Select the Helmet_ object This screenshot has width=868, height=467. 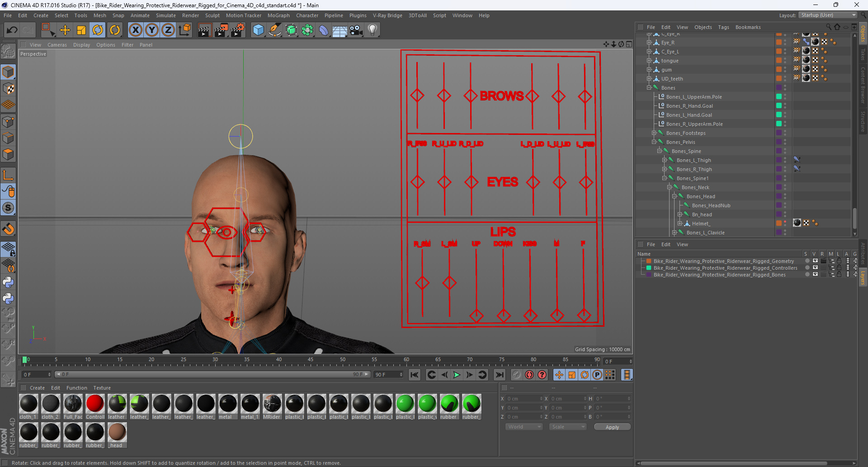point(701,224)
